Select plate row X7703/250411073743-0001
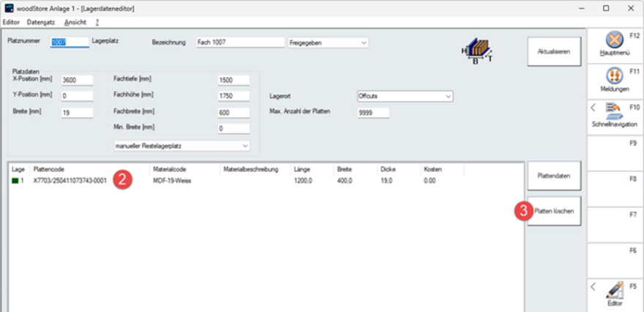Viewport: 644px width, 312px height. point(266,181)
